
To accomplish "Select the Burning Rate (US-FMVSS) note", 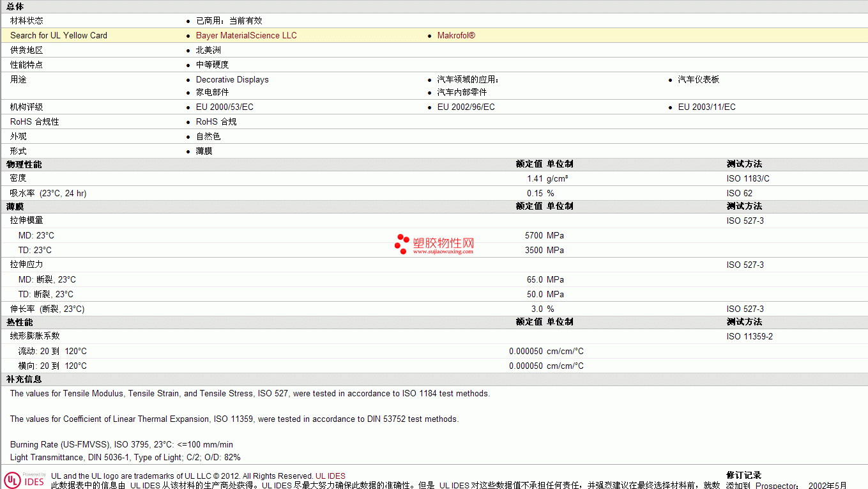I will coord(121,444).
